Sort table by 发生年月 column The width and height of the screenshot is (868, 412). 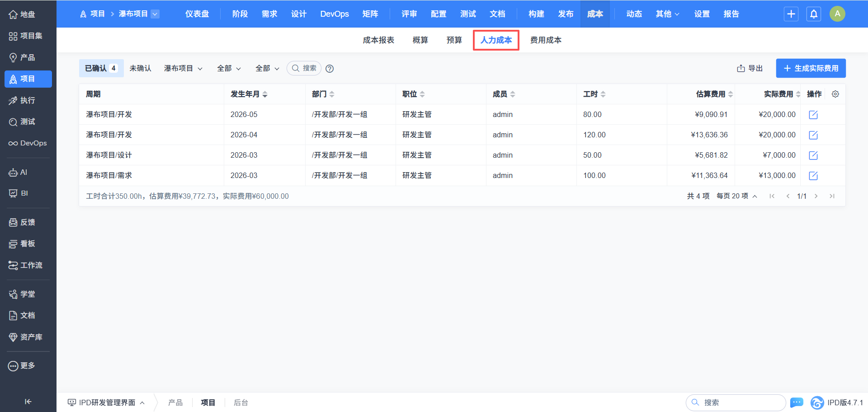(249, 94)
